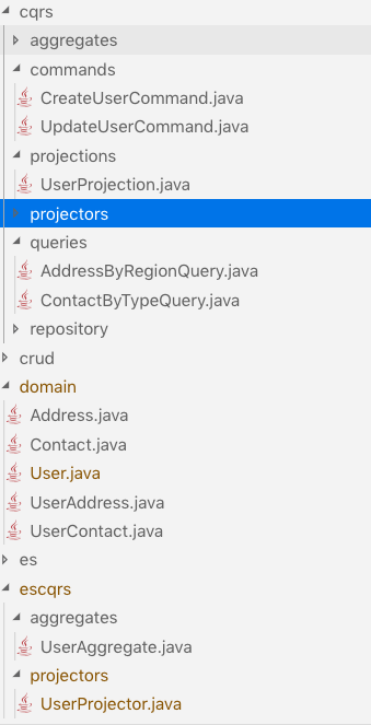Image resolution: width=371 pixels, height=726 pixels.
Task: Open Contact.java file
Action: [78, 445]
